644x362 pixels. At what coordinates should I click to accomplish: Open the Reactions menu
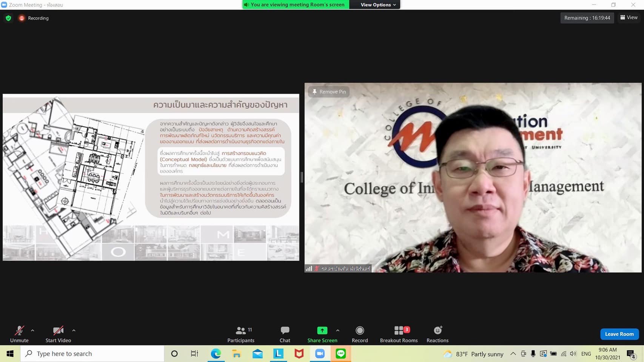tap(437, 334)
